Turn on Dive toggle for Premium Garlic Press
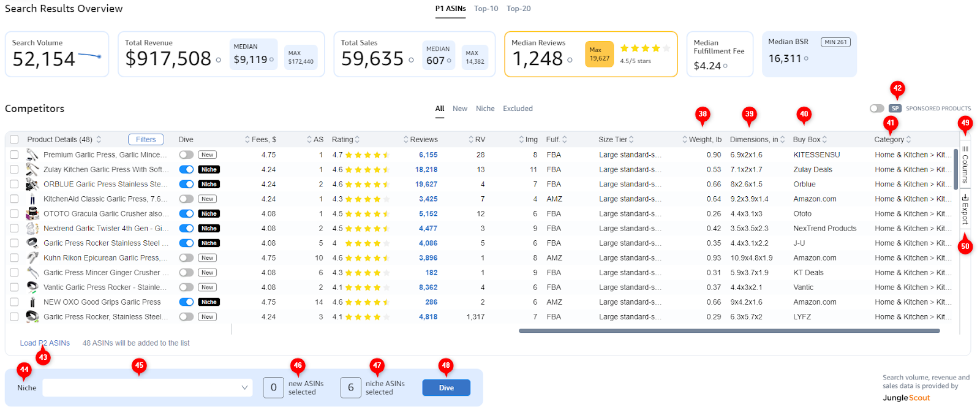The height and width of the screenshot is (415, 980). pyautogui.click(x=186, y=154)
